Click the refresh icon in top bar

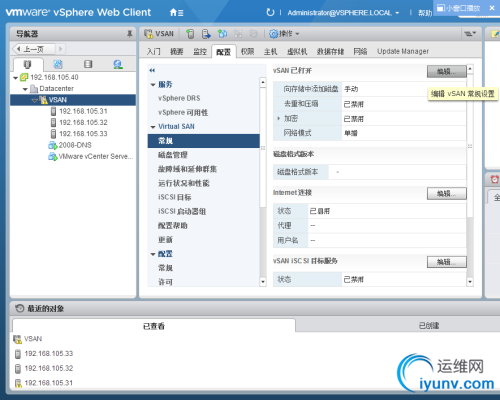coord(270,12)
